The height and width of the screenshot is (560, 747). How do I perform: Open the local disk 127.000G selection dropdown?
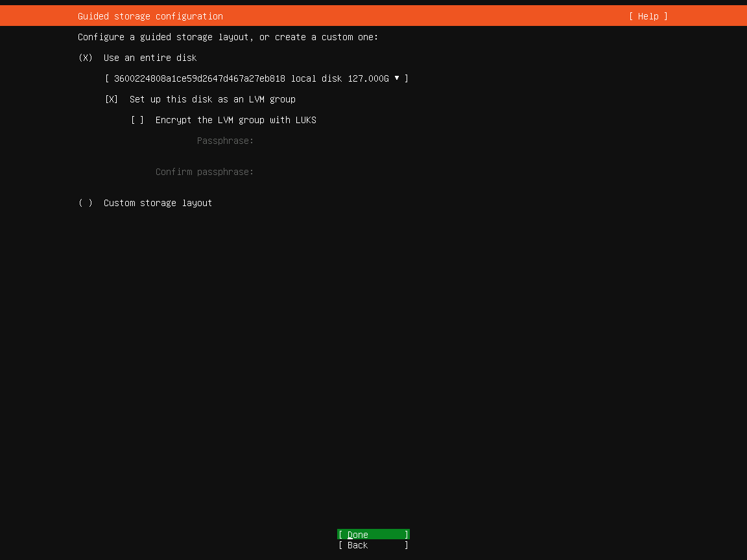pos(257,78)
